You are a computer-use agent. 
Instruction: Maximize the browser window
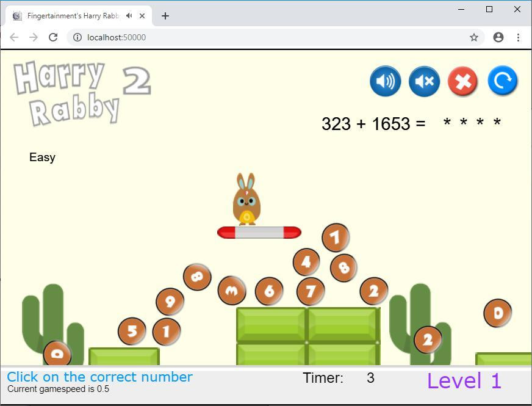[x=489, y=9]
